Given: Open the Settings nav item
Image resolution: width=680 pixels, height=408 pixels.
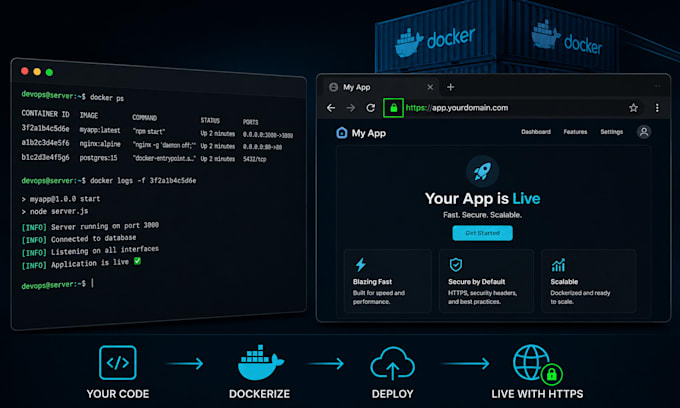Looking at the screenshot, I should click(x=611, y=132).
